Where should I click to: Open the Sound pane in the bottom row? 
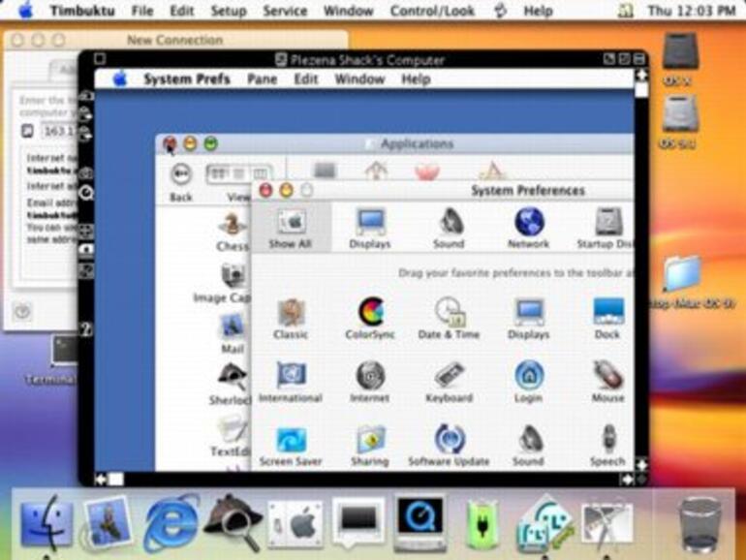point(529,446)
